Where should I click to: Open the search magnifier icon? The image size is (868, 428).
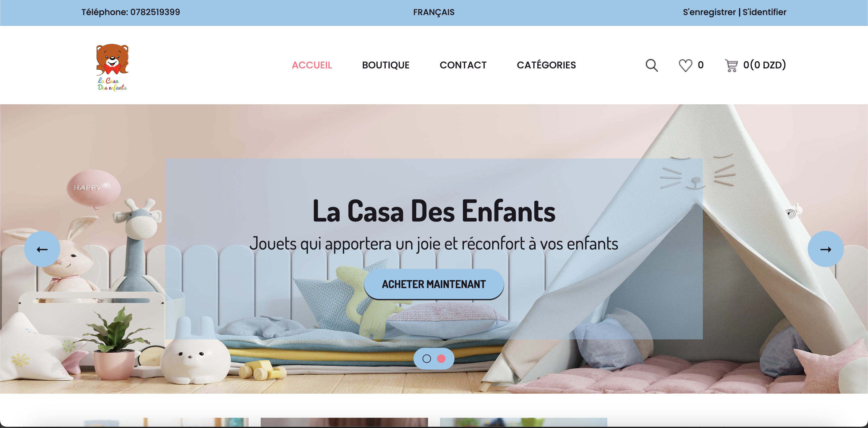(x=651, y=65)
